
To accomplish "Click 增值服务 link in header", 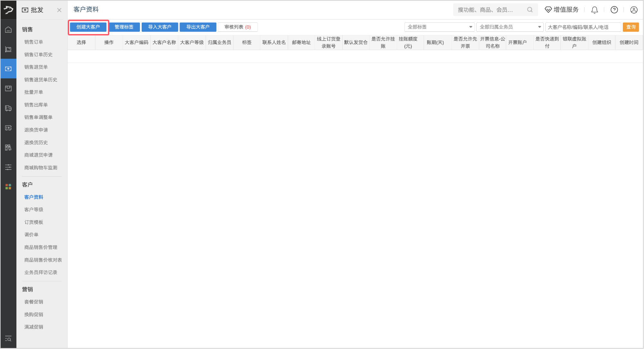I will point(562,10).
